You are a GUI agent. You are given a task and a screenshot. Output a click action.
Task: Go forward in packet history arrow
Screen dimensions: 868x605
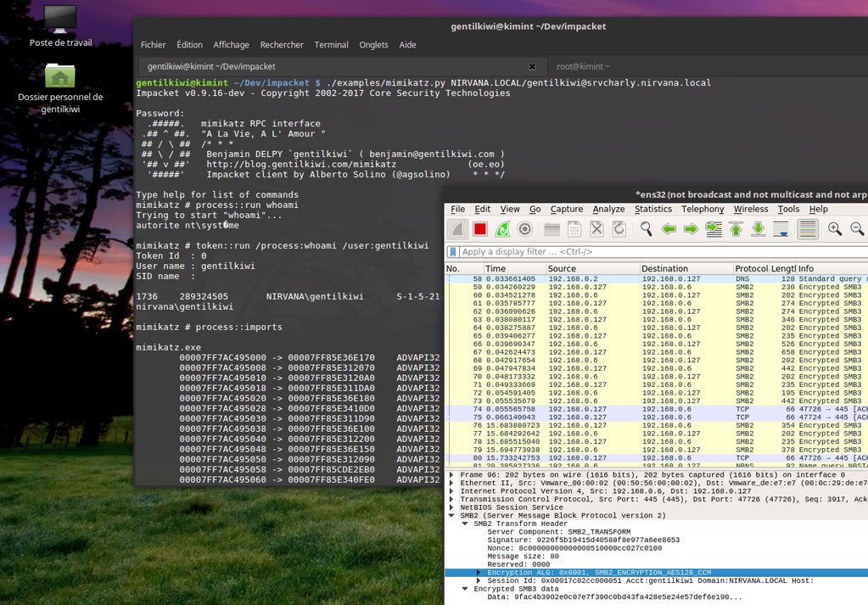click(x=691, y=229)
